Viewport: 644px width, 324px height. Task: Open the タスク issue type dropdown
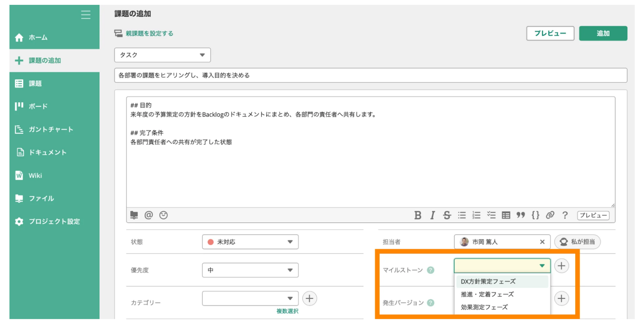click(162, 55)
